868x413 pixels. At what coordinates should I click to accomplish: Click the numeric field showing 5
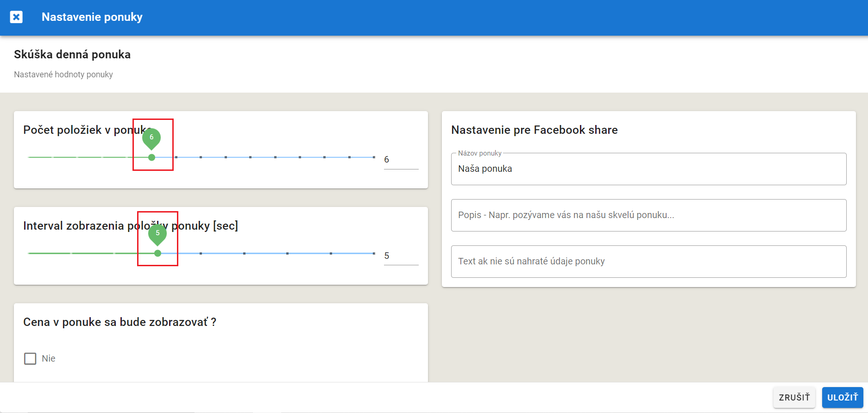(400, 256)
